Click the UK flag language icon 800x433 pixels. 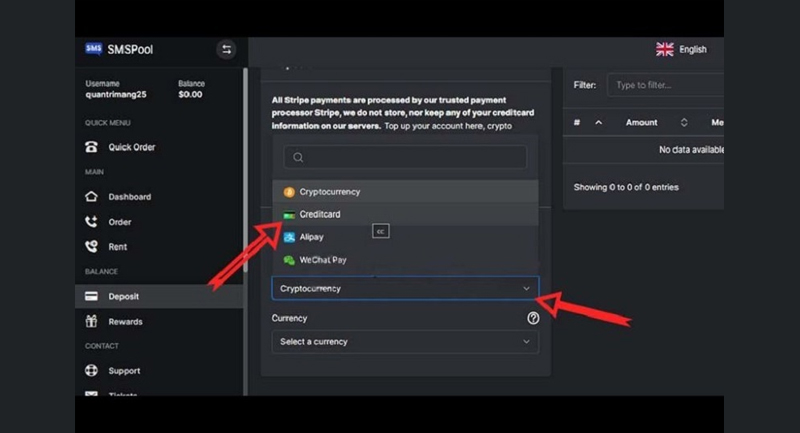pos(665,49)
